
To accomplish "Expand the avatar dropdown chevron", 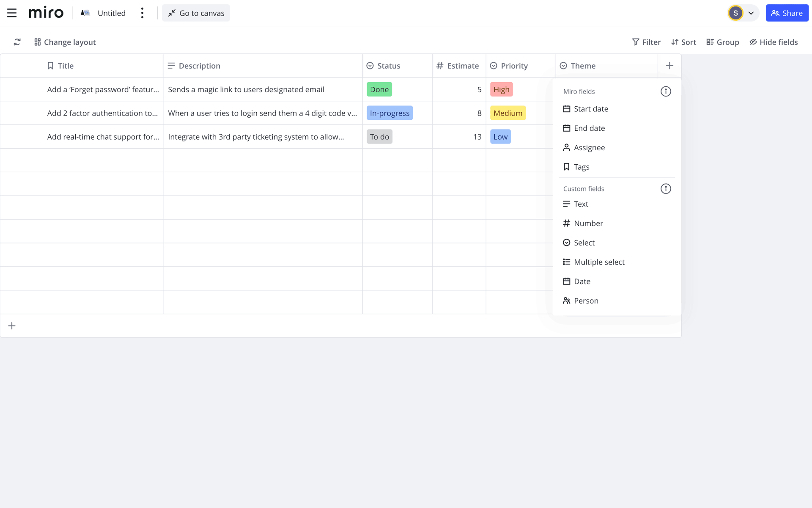I will (751, 13).
